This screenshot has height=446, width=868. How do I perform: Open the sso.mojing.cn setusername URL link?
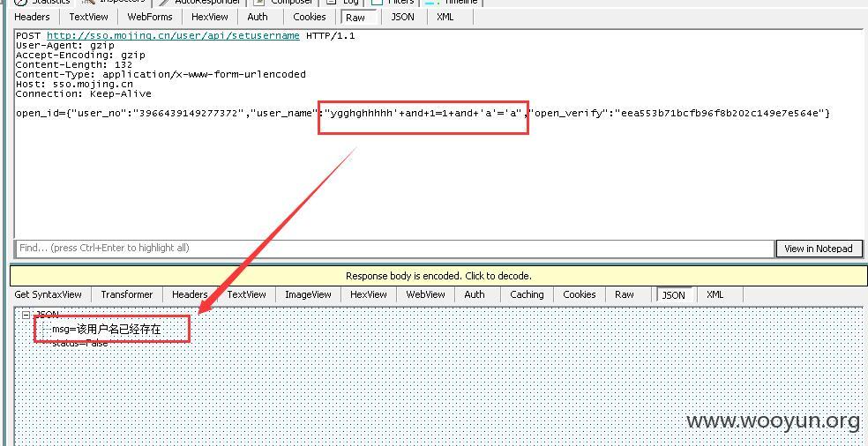173,36
